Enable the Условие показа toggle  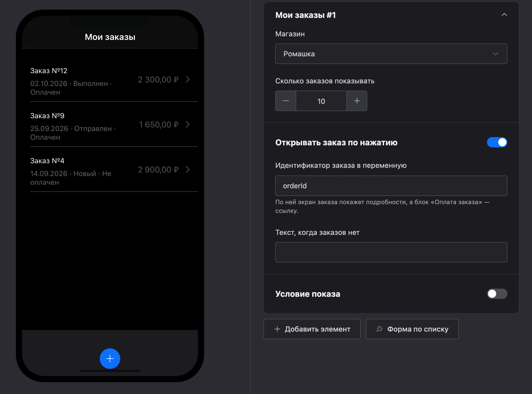[x=497, y=294]
